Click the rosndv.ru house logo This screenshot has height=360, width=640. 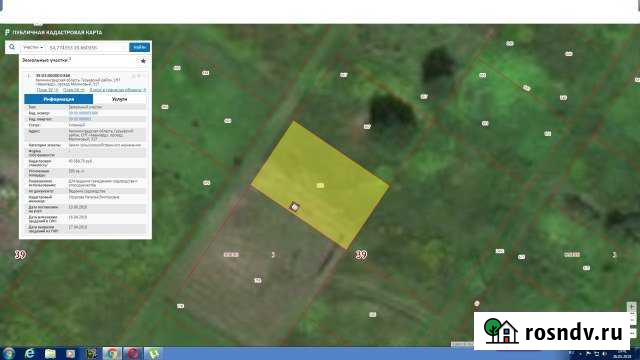[x=501, y=331]
